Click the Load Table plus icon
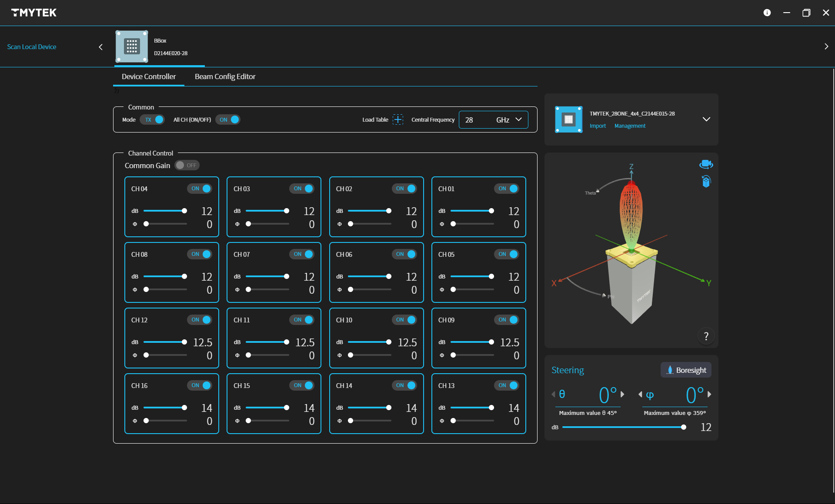The height and width of the screenshot is (504, 835). (x=397, y=119)
